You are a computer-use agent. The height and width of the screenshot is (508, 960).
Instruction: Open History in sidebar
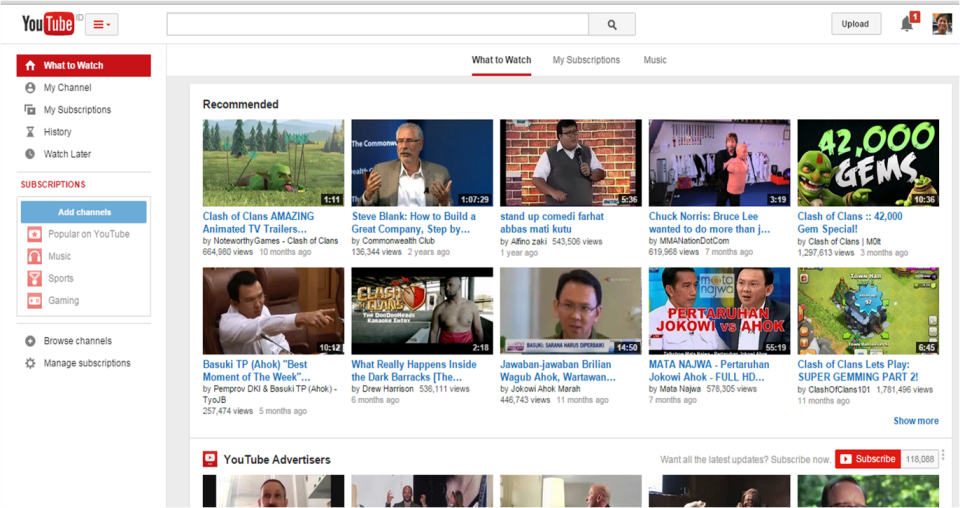pos(58,132)
